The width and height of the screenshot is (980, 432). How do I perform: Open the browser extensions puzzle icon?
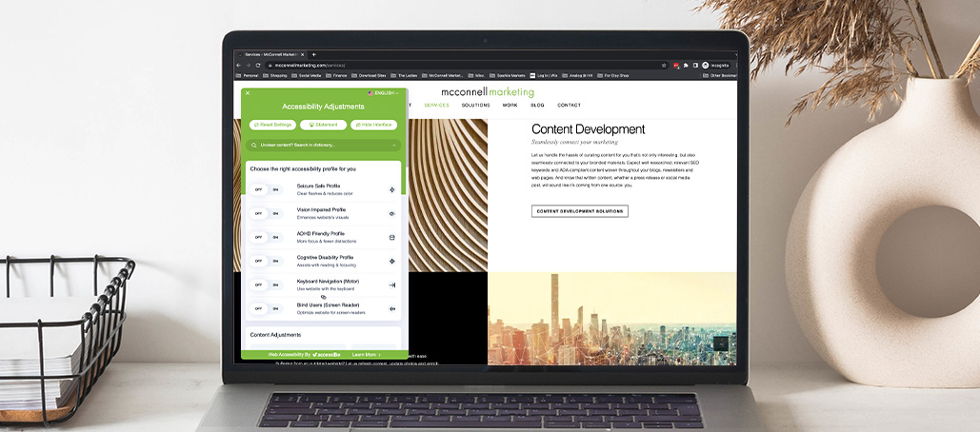point(686,65)
